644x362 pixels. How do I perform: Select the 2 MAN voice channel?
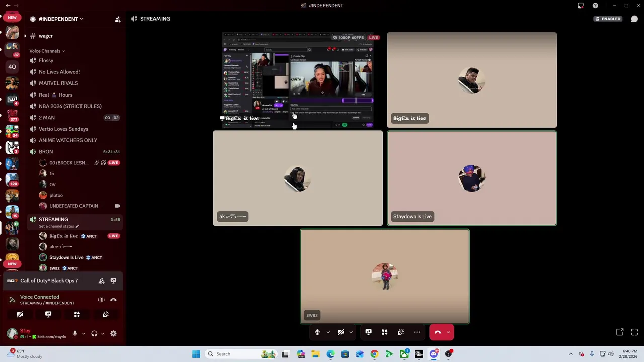pyautogui.click(x=74, y=118)
